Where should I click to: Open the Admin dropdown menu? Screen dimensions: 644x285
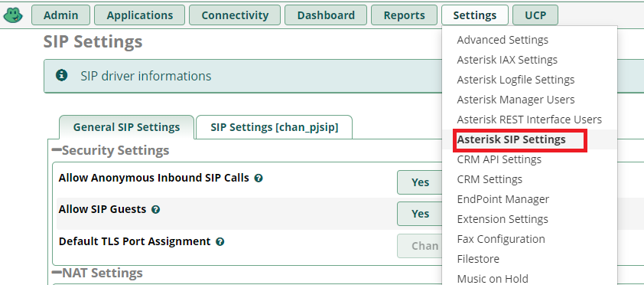tap(60, 15)
